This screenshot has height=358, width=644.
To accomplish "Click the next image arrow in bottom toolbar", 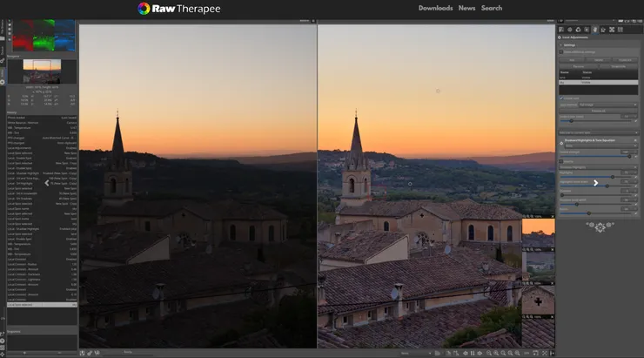I will click(480, 353).
